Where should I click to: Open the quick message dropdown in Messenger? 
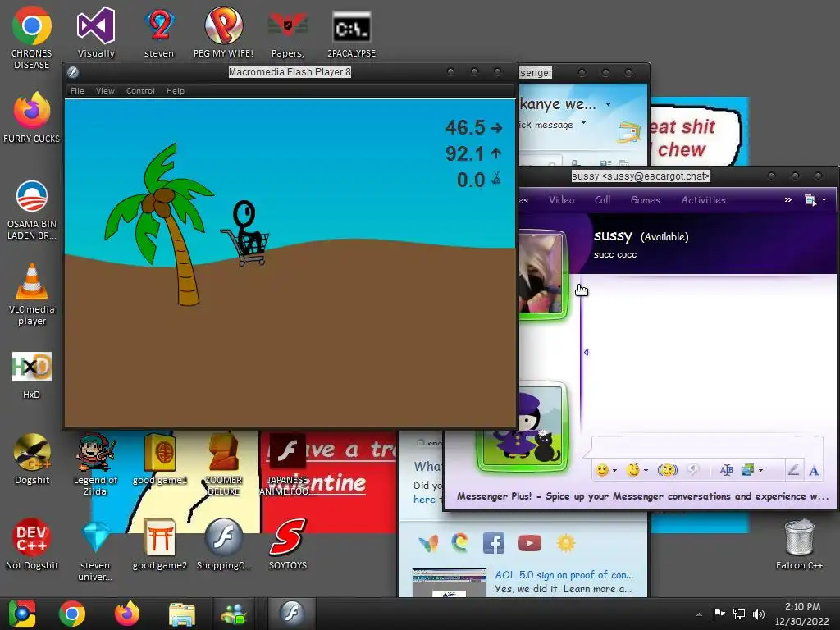[583, 123]
